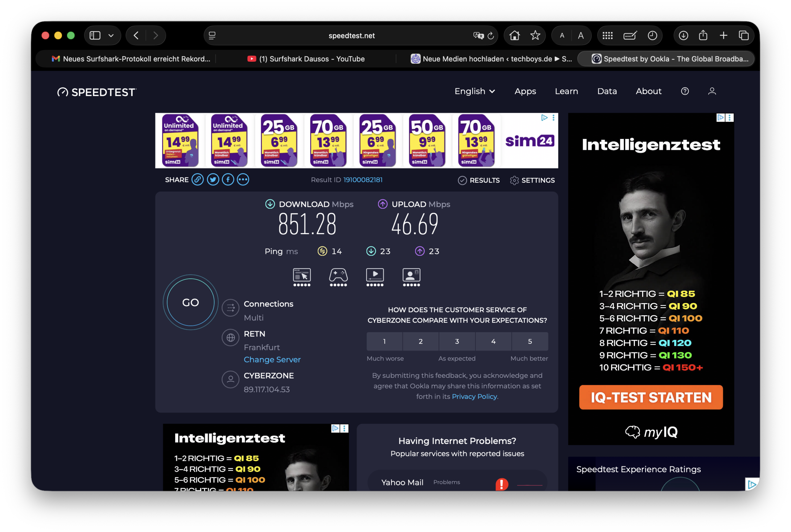Open the sim24 banner ad logo
Screen dimensions: 791x532
click(530, 141)
